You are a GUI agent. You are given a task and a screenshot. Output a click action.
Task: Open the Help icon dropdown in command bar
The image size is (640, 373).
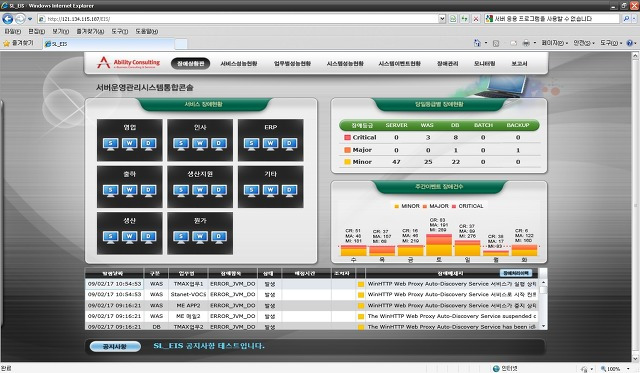(x=635, y=43)
